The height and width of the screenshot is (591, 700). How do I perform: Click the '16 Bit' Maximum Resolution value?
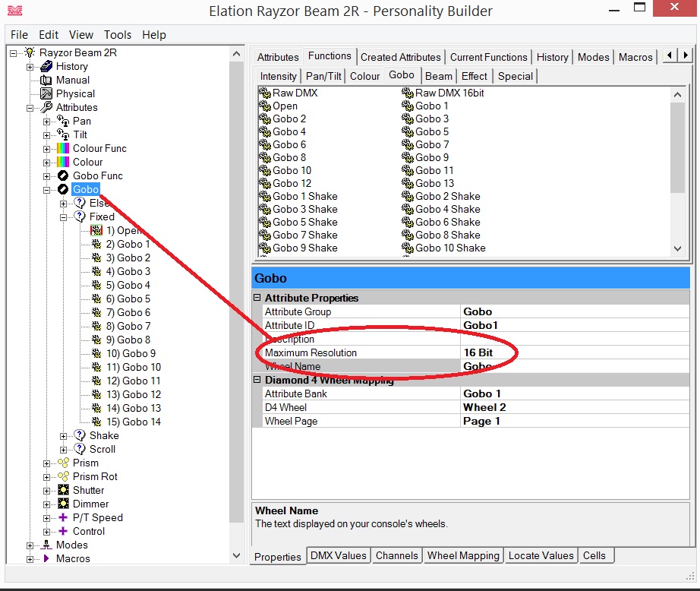[x=478, y=353]
